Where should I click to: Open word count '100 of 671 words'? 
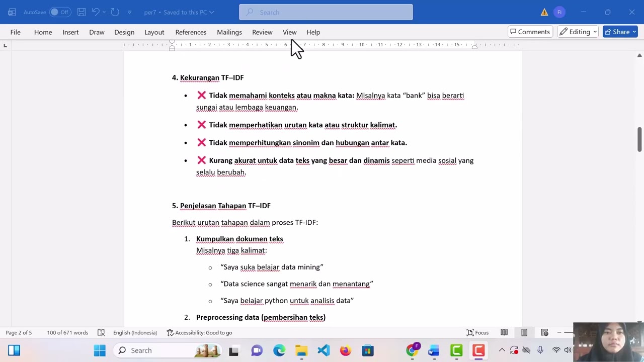pos(67,332)
